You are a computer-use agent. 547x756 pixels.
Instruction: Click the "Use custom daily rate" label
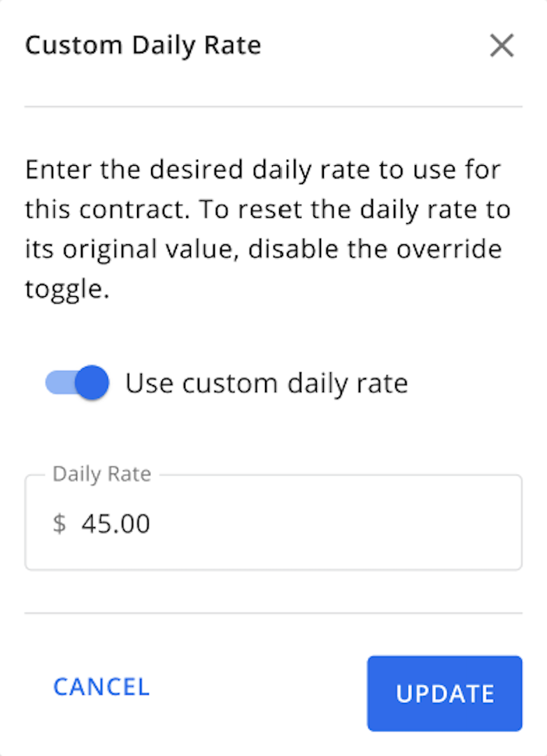(266, 383)
